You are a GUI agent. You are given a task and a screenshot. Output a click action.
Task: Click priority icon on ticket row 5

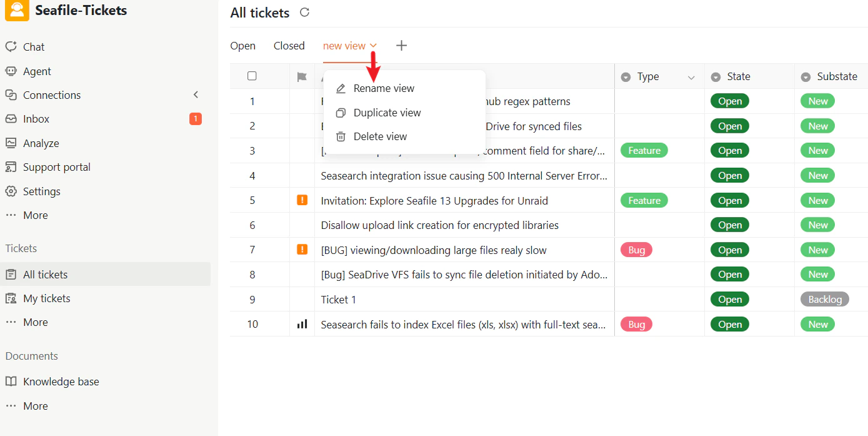click(x=302, y=200)
